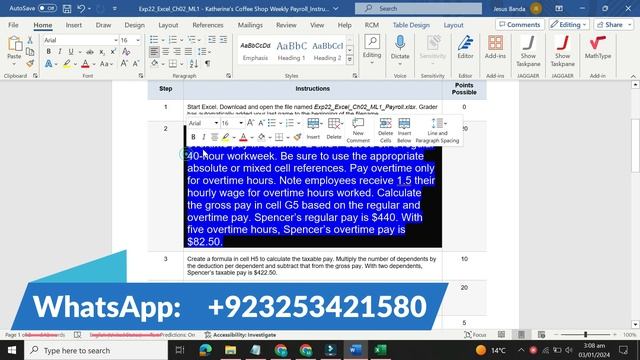Screen dimensions: 640x360
Task: Open the Editing search group
Action: coord(372,50)
